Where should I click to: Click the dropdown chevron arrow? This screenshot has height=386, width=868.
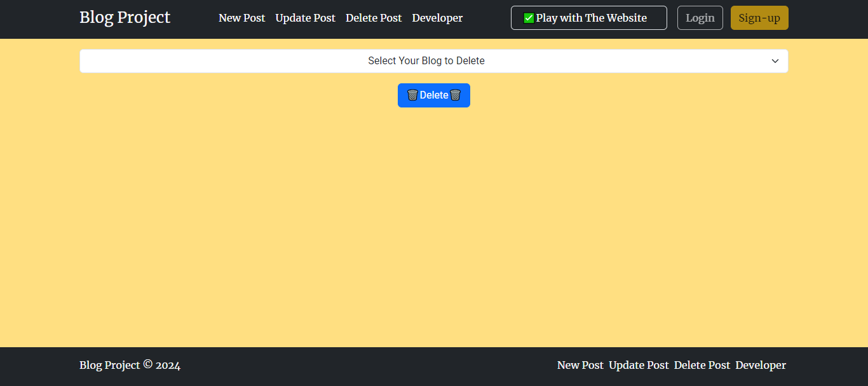[775, 61]
